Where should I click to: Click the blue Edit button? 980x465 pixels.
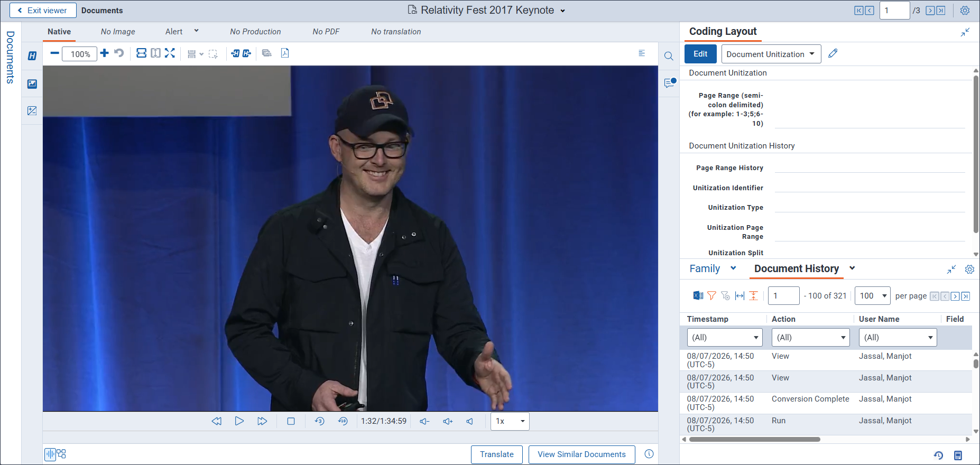point(700,54)
